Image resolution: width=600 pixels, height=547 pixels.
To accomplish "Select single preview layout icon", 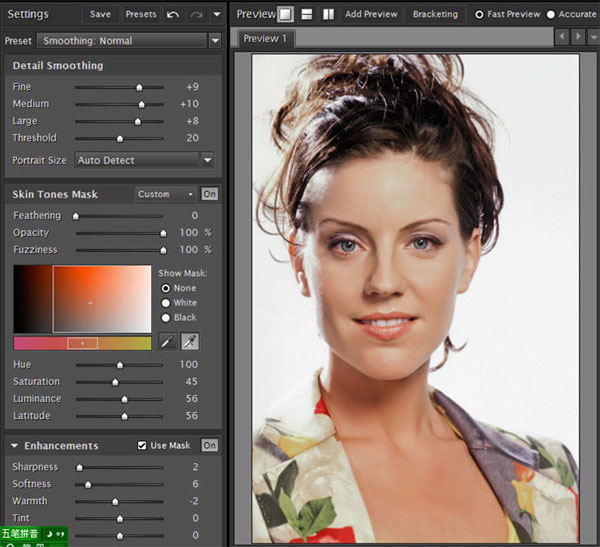I will [286, 14].
